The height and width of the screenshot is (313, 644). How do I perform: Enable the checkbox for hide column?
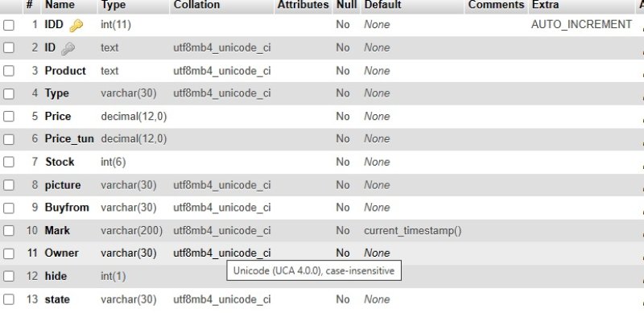9,276
